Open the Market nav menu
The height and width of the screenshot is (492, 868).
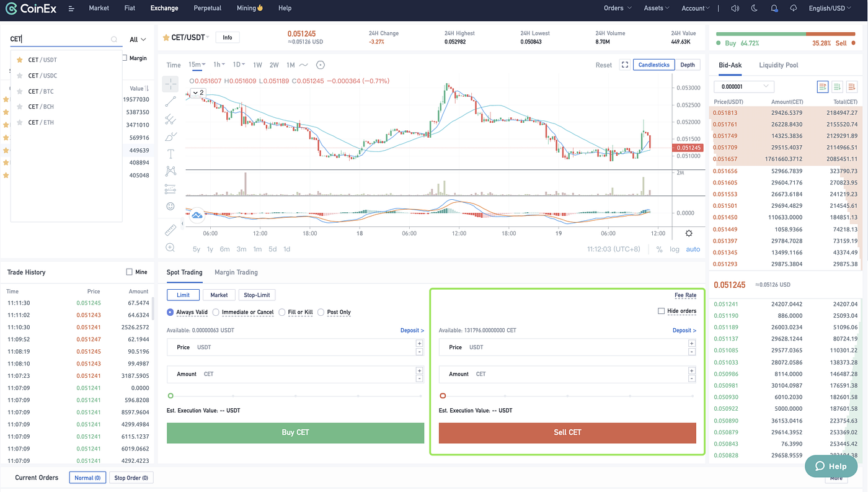pos(99,8)
